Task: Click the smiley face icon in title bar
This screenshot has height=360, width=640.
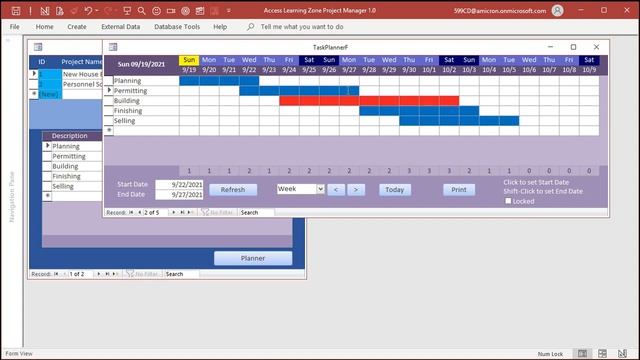Action: 156,11
